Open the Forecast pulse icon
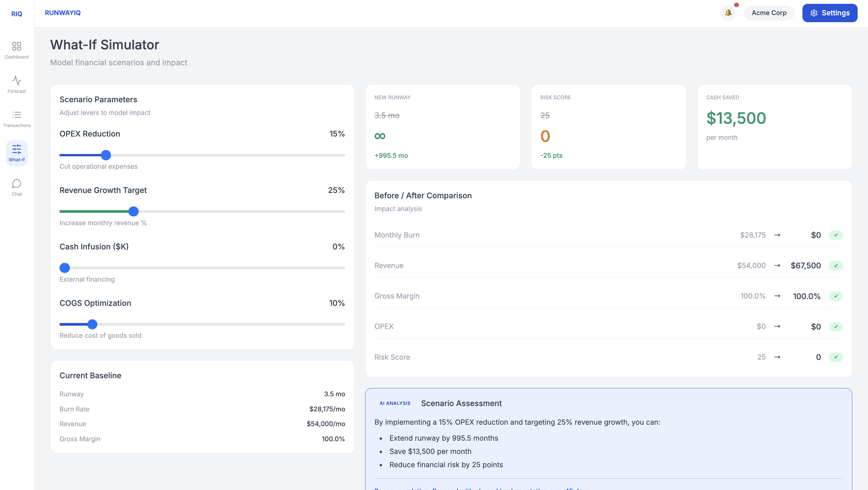 [17, 81]
